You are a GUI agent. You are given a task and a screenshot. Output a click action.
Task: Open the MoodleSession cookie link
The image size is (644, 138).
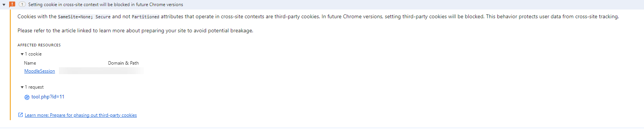(40, 71)
